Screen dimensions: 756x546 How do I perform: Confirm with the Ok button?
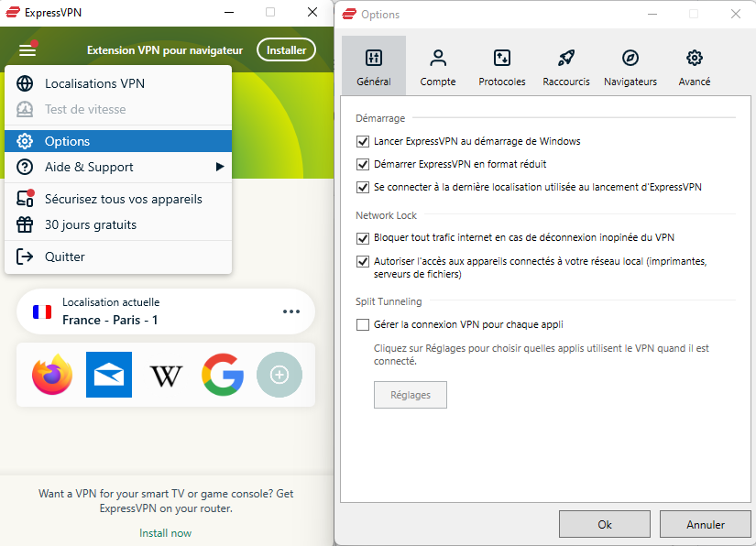coord(605,524)
